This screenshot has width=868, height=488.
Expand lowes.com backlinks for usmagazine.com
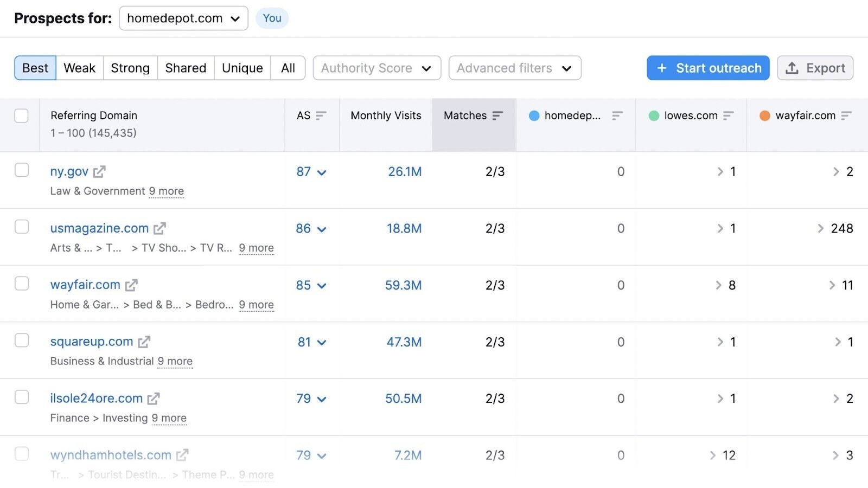(720, 229)
